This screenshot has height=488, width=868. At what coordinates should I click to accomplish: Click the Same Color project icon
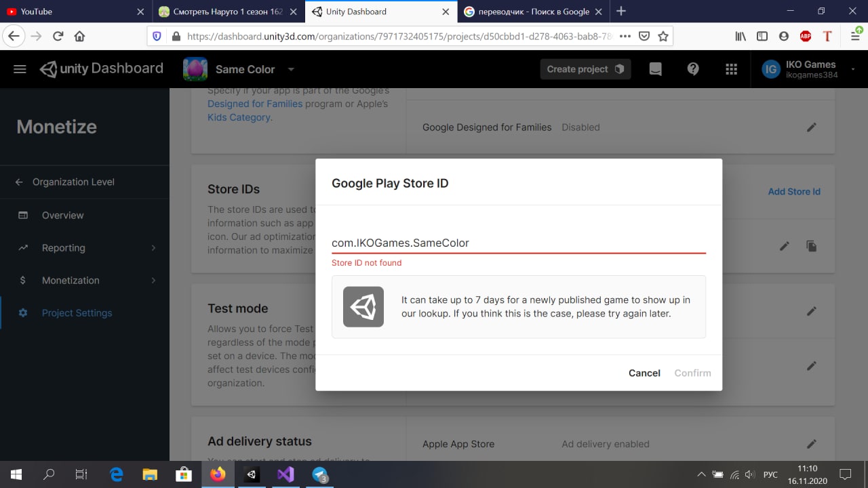(195, 69)
